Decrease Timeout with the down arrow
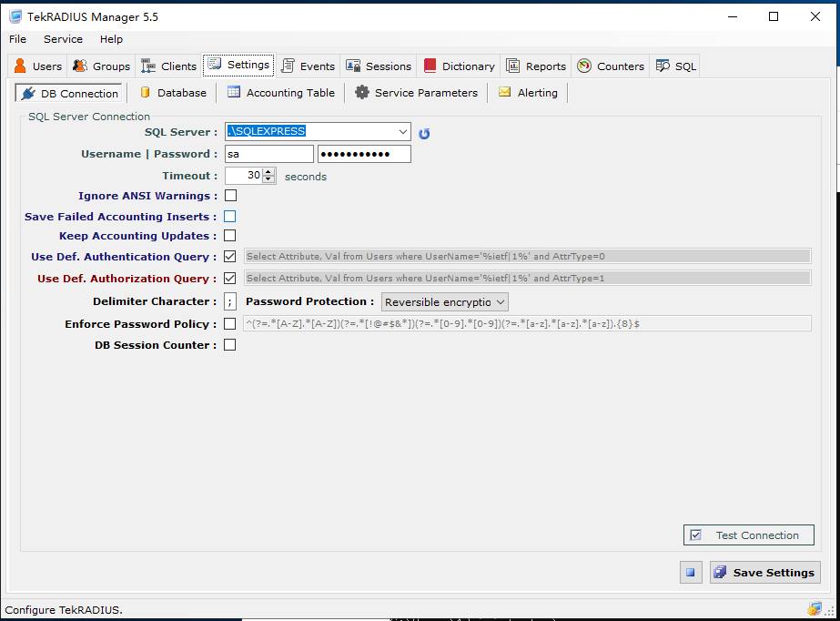840x621 pixels. 268,179
